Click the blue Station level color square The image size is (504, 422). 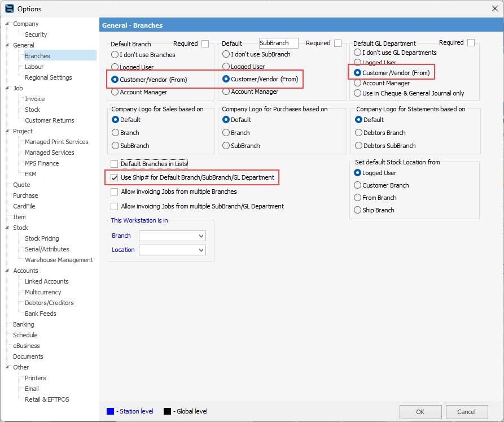110,411
